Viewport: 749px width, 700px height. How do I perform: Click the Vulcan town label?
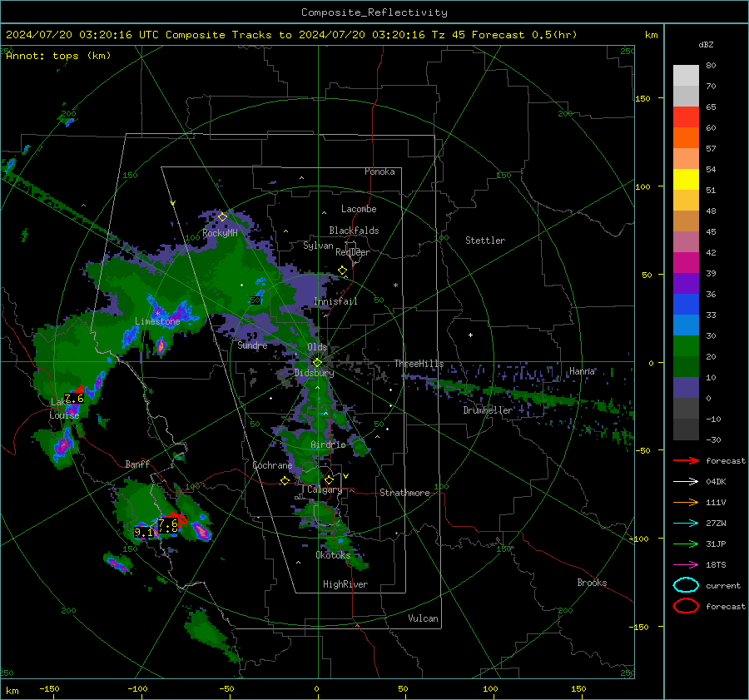tap(424, 618)
